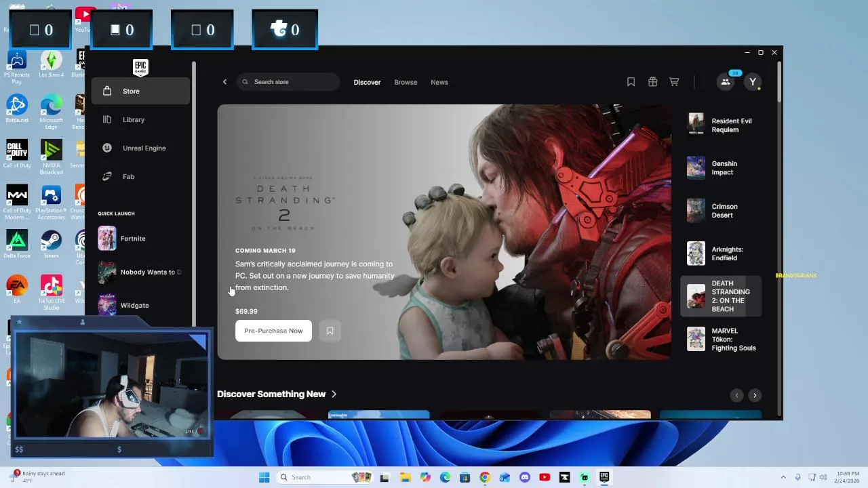Select Crimson Desert in featured list

tap(721, 211)
